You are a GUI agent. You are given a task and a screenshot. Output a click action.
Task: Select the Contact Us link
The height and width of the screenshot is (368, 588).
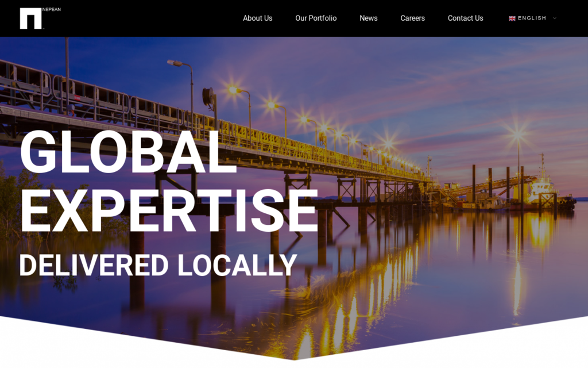(x=465, y=18)
